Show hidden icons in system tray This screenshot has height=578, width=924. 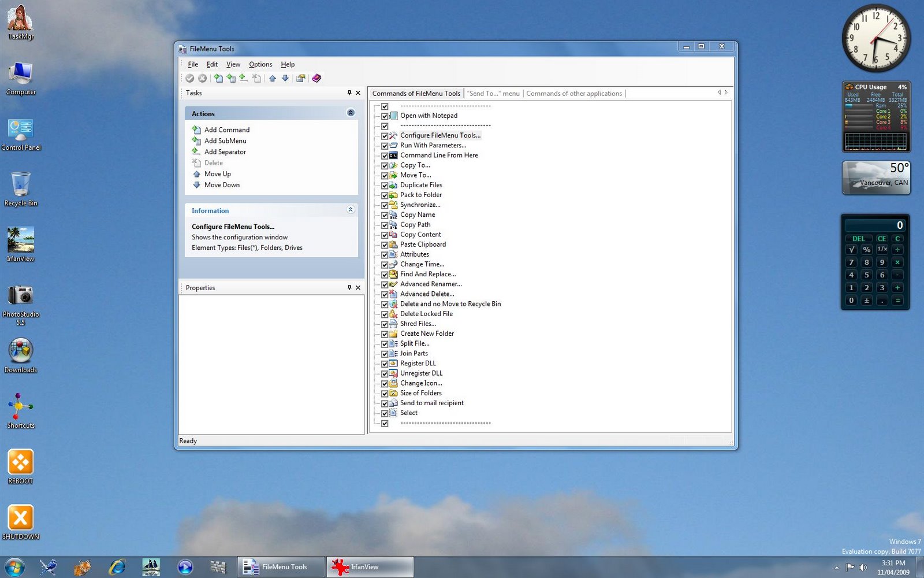tap(837, 568)
